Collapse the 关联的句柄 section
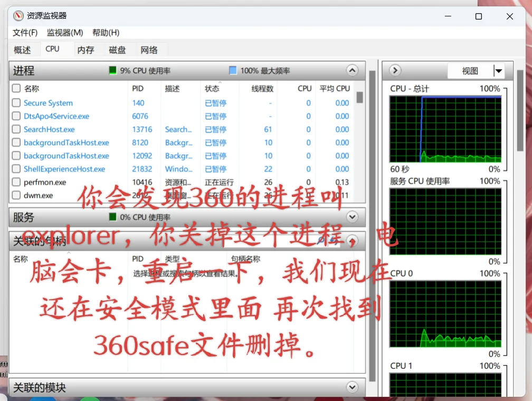Viewport: 532px width, 401px height. pyautogui.click(x=351, y=240)
